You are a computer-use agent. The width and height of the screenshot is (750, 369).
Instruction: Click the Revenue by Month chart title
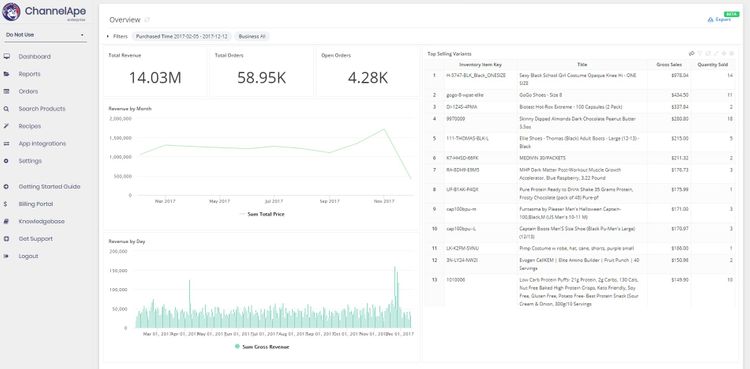[130, 109]
